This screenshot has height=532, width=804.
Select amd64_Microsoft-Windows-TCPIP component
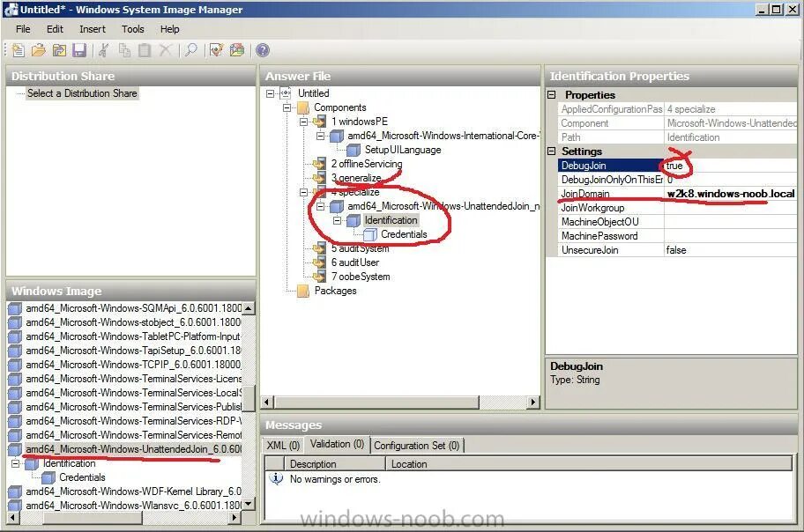coord(133,365)
